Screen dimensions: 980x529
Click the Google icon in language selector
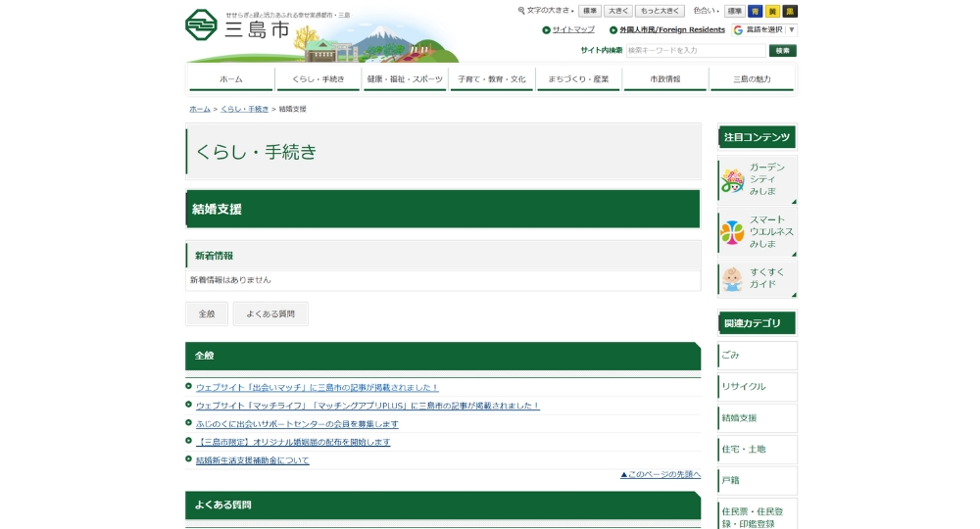click(x=739, y=30)
